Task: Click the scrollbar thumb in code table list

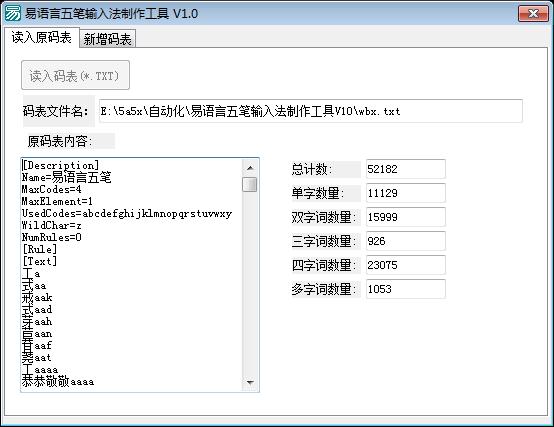Action: coord(250,184)
